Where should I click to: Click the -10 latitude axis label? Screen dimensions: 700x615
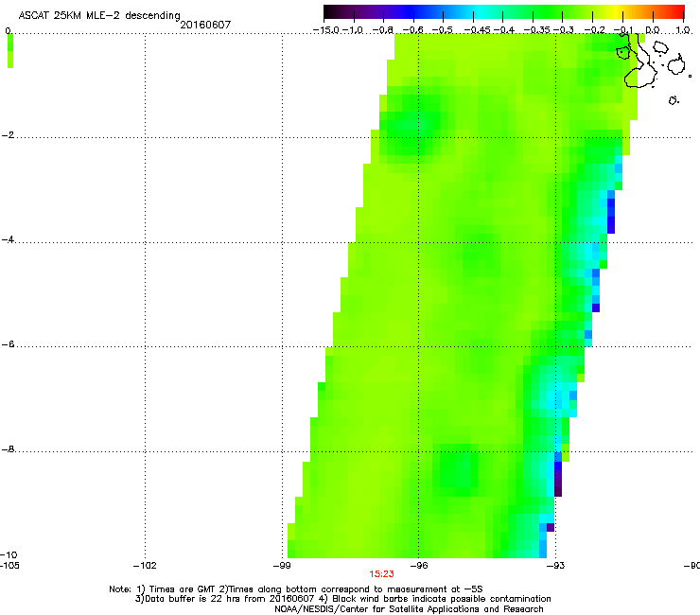[9, 554]
